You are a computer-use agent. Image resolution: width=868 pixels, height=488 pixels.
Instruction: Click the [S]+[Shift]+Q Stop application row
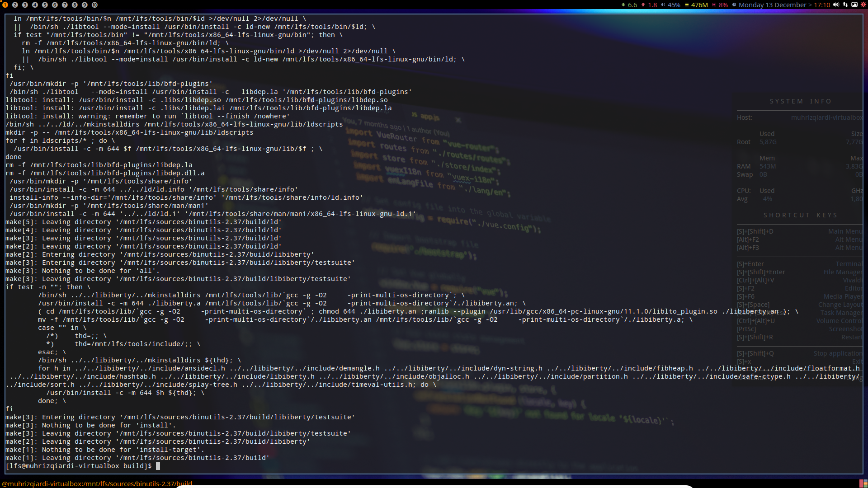pyautogui.click(x=800, y=353)
